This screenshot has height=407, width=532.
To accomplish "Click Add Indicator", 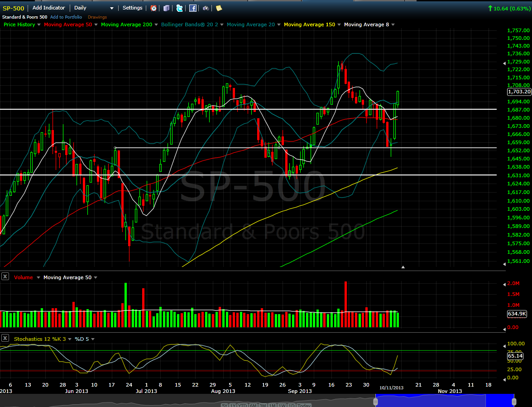I will (48, 8).
